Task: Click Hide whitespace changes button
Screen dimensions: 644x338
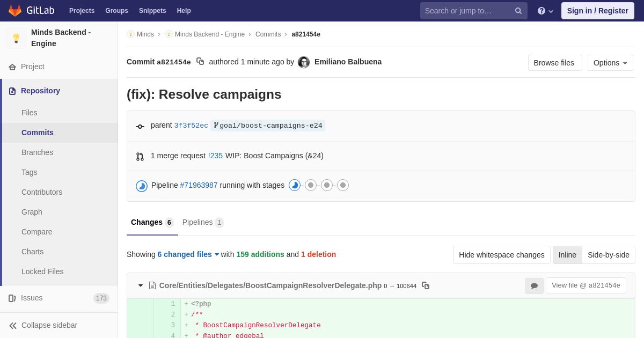Action: [502, 255]
